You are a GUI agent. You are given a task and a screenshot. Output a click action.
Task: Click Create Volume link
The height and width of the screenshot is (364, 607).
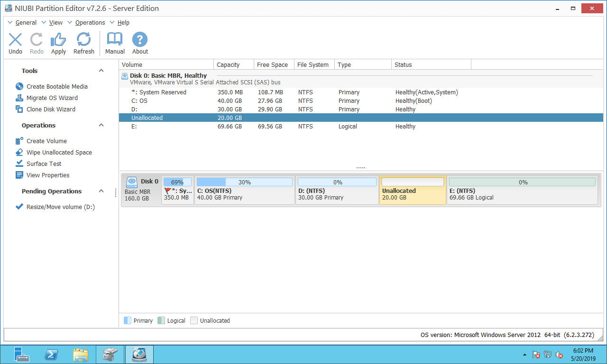coord(46,141)
